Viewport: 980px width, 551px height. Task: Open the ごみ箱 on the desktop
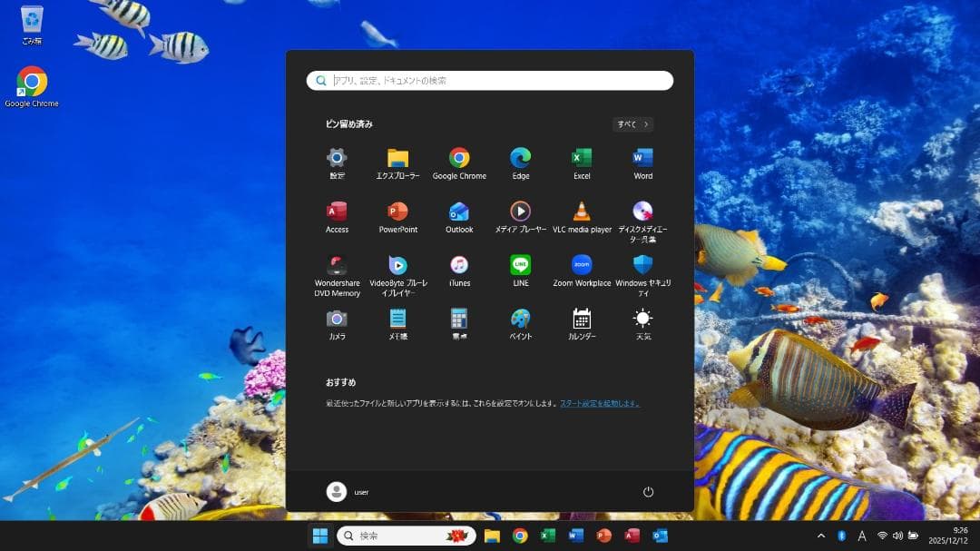coord(31,23)
